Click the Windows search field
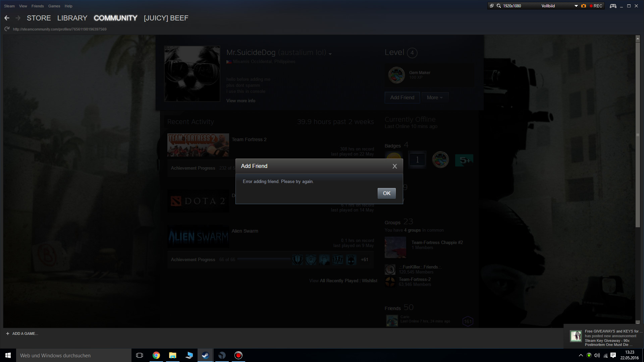This screenshot has width=644, height=362. 74,355
